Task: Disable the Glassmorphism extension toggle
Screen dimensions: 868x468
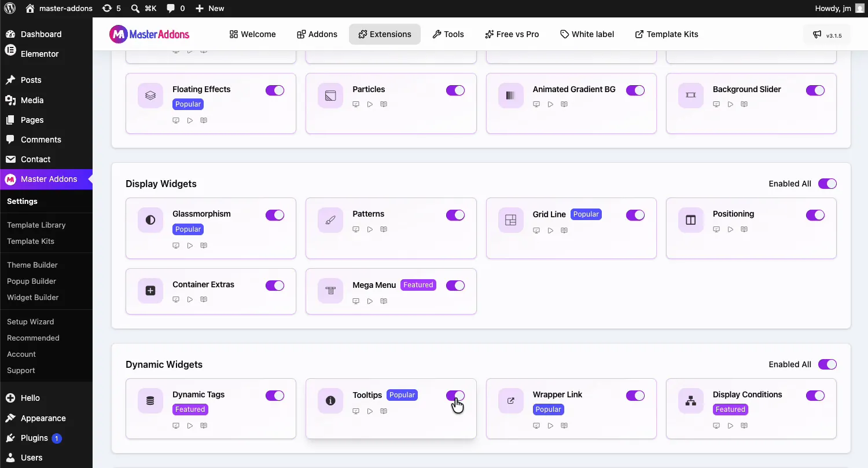Action: coord(275,215)
